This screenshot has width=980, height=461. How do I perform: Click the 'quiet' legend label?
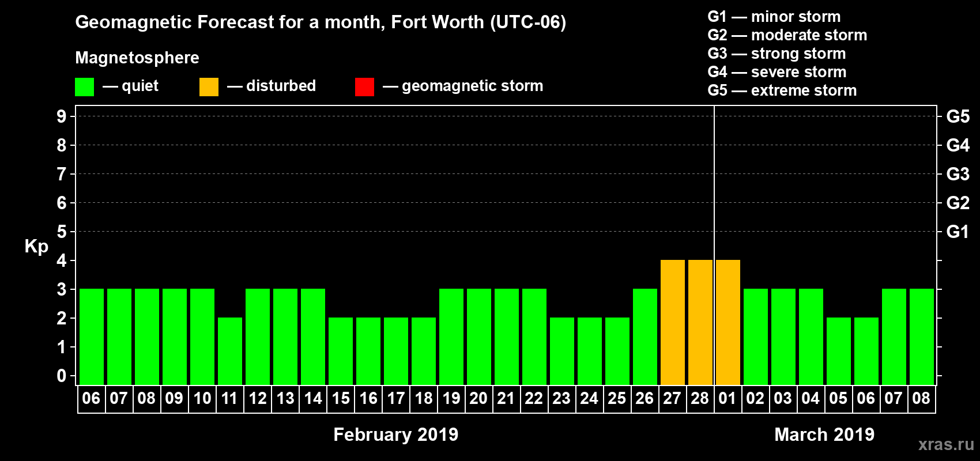pyautogui.click(x=140, y=86)
